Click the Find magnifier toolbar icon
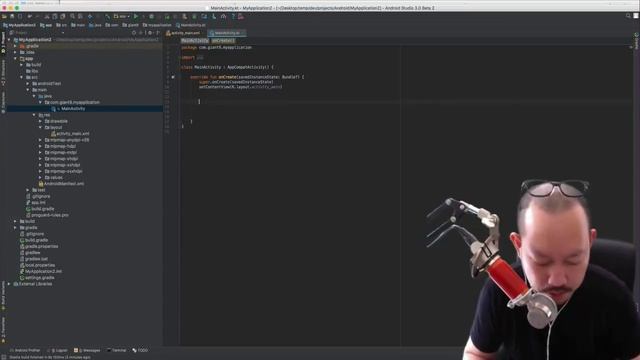 tap(72, 16)
